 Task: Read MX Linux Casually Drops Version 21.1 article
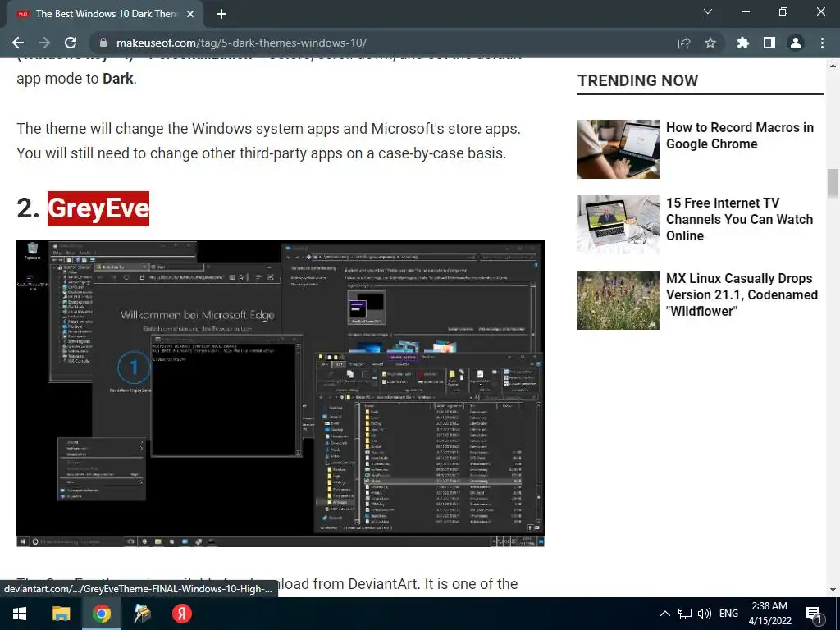(742, 294)
